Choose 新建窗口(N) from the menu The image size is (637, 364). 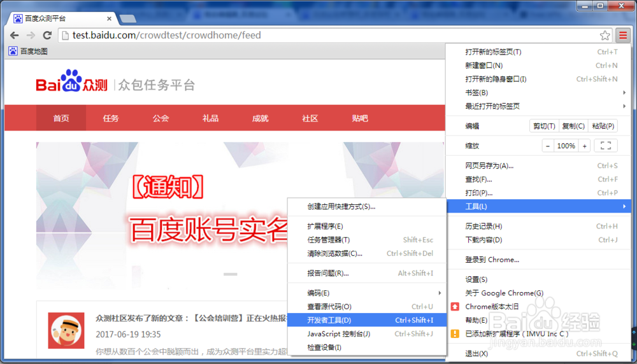point(538,66)
